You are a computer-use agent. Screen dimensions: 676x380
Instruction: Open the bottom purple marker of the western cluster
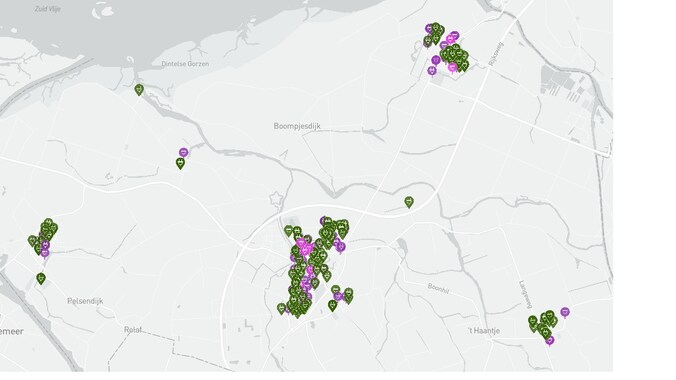click(45, 253)
